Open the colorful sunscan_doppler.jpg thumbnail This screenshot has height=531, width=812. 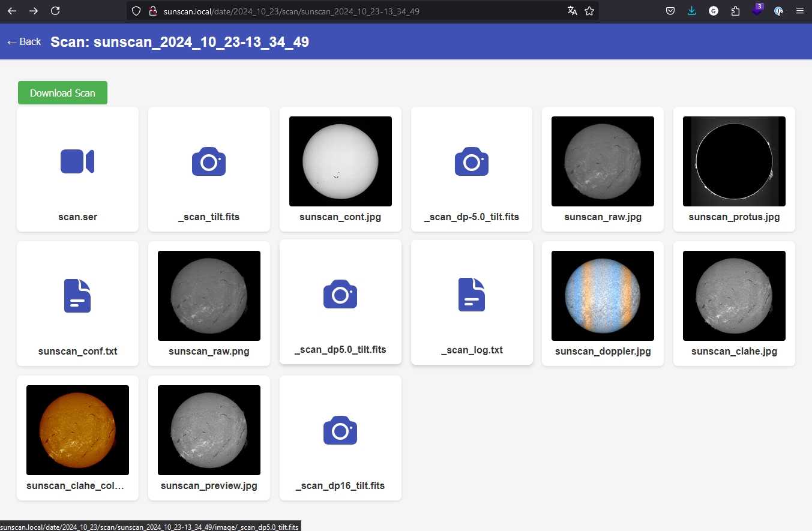(x=603, y=296)
